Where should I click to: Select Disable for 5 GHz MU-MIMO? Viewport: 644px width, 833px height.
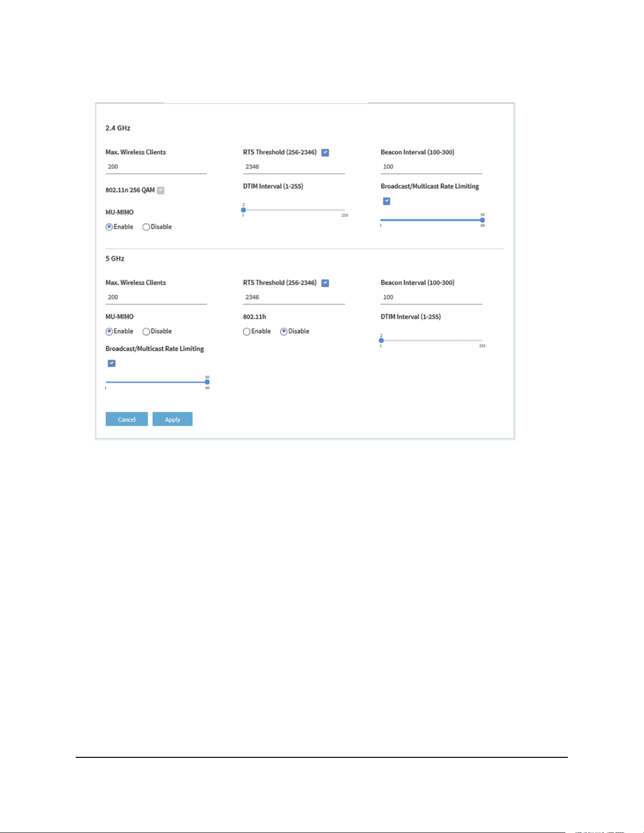point(146,332)
